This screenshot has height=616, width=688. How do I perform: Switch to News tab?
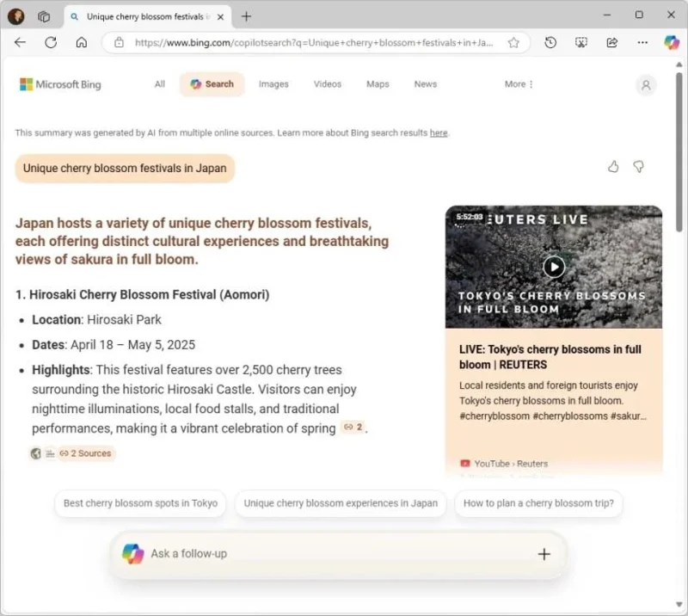tap(426, 83)
